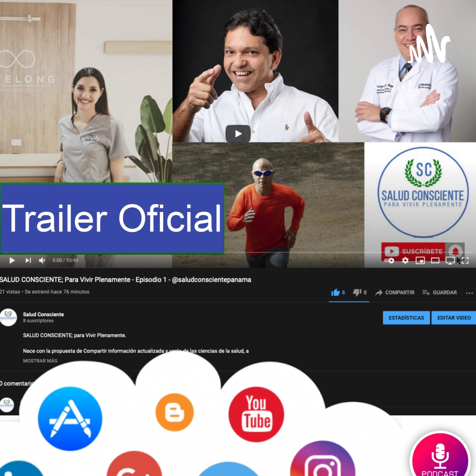Mute the video with the speaker icon
The width and height of the screenshot is (476, 476).
42,260
